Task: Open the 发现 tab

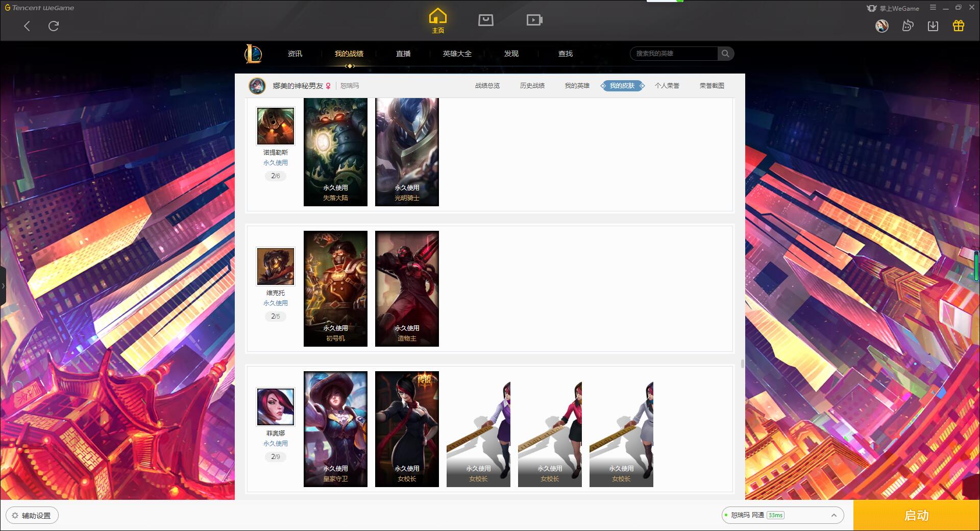Action: (511, 54)
